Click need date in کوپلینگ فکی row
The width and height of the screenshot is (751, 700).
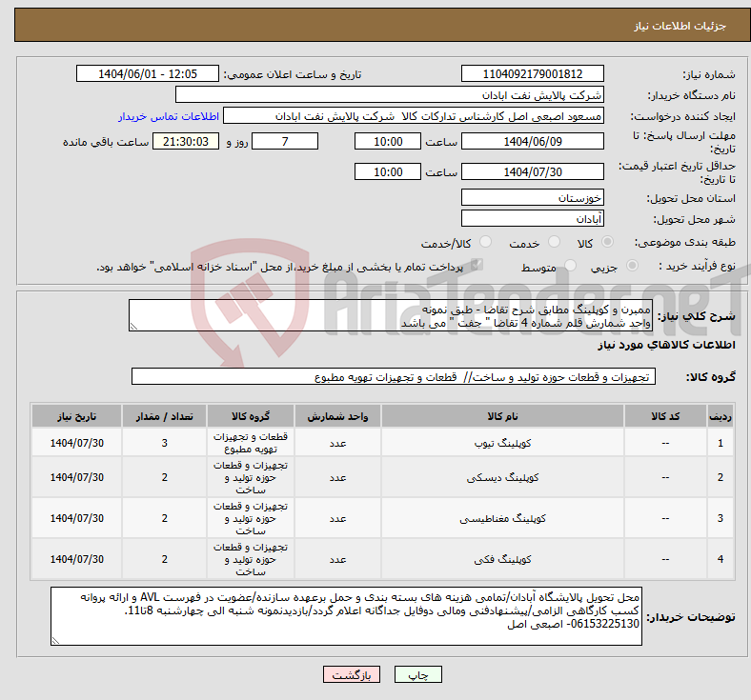pos(76,559)
